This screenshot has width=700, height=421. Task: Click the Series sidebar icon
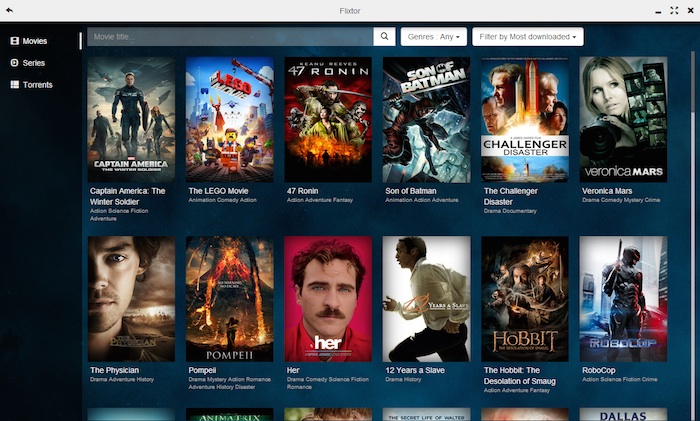coord(14,63)
